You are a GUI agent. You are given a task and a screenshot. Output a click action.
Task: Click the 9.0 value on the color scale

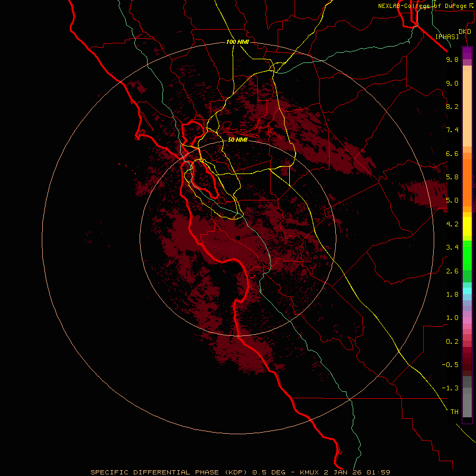(x=452, y=83)
